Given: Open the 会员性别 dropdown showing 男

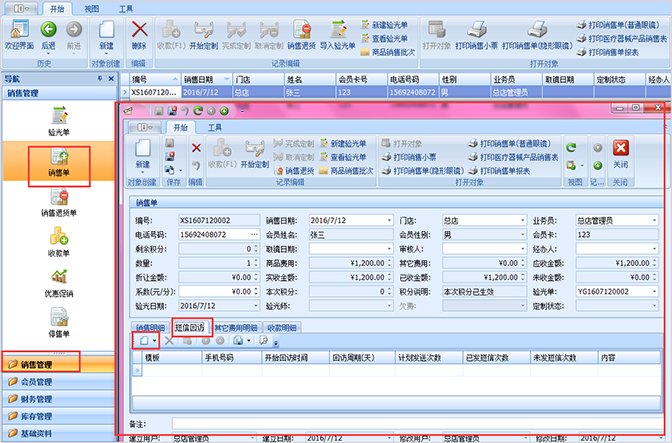Looking at the screenshot, I should click(522, 235).
